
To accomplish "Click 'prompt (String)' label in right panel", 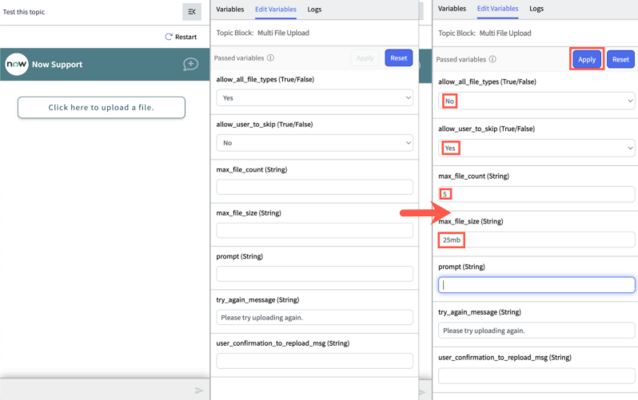I will coord(461,267).
